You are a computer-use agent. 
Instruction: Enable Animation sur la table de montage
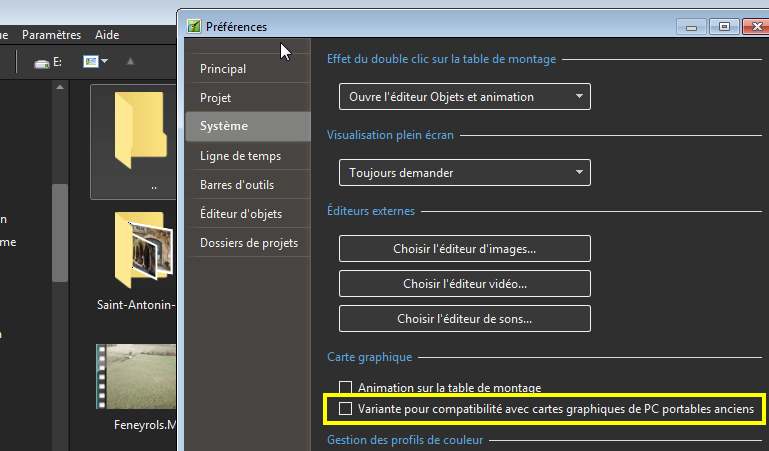click(346, 388)
